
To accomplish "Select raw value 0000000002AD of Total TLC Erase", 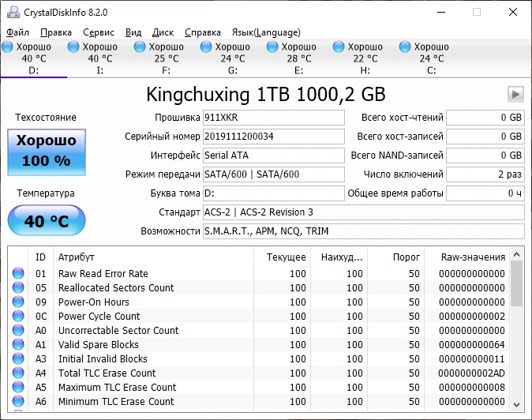I will (471, 373).
